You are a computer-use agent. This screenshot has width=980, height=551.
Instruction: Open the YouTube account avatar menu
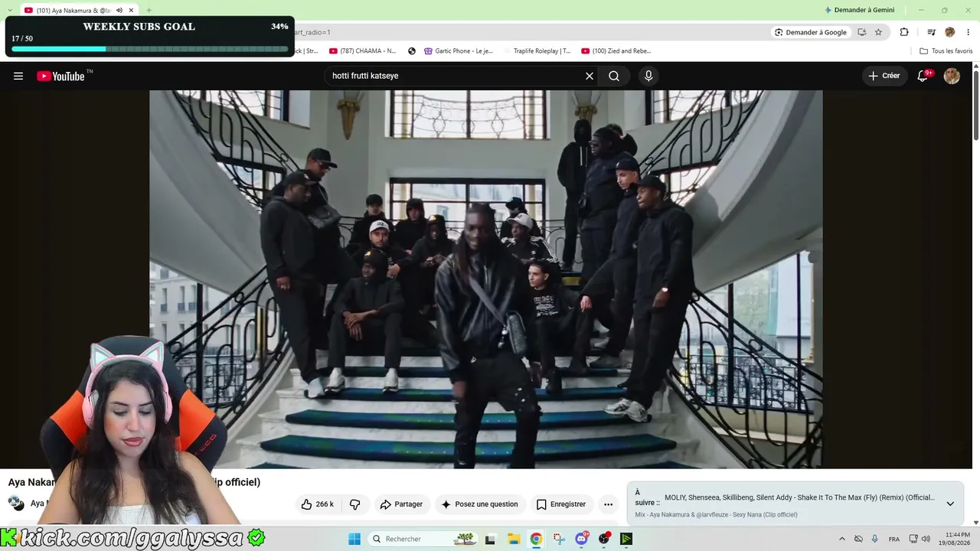952,76
